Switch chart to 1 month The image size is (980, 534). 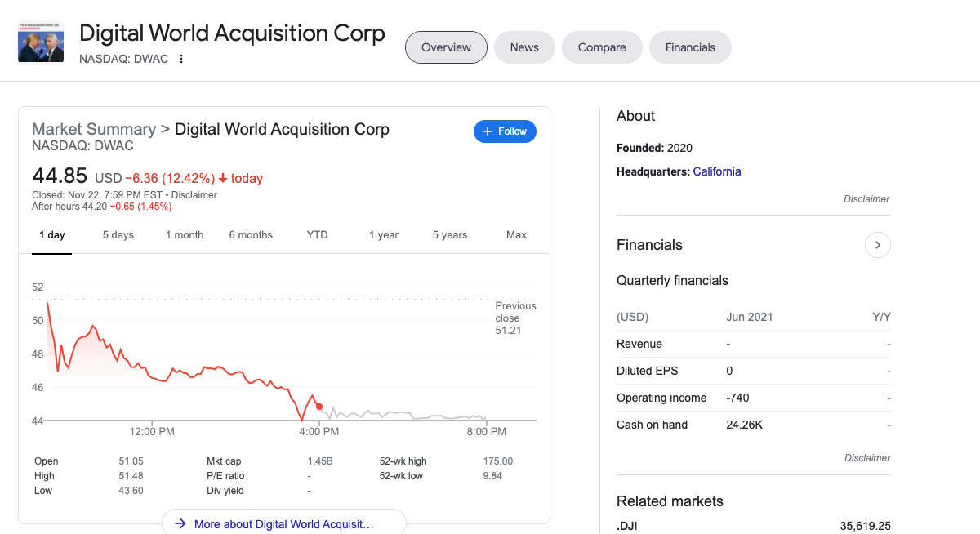coord(185,235)
